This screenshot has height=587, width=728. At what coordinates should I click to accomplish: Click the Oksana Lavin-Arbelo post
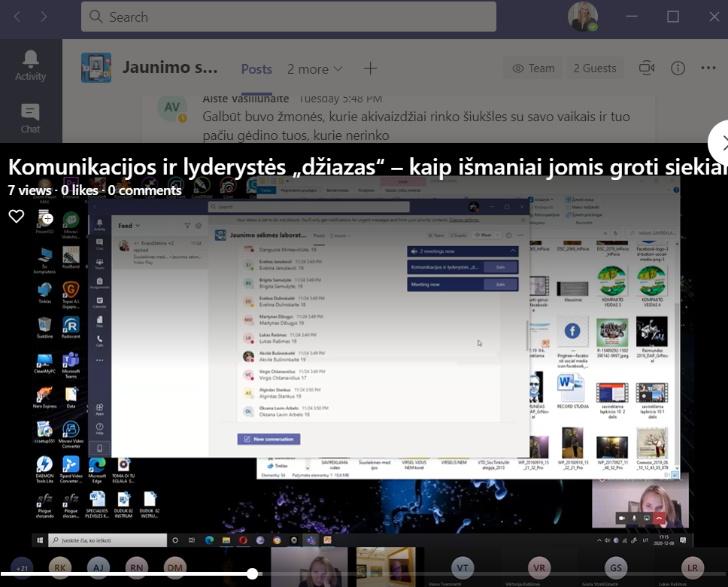[x=370, y=412]
